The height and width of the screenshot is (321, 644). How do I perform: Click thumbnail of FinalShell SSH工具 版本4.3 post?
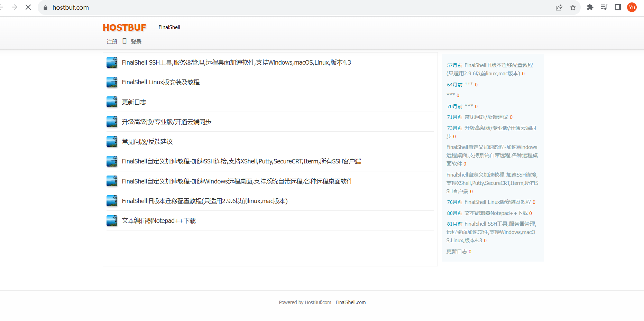click(x=112, y=63)
